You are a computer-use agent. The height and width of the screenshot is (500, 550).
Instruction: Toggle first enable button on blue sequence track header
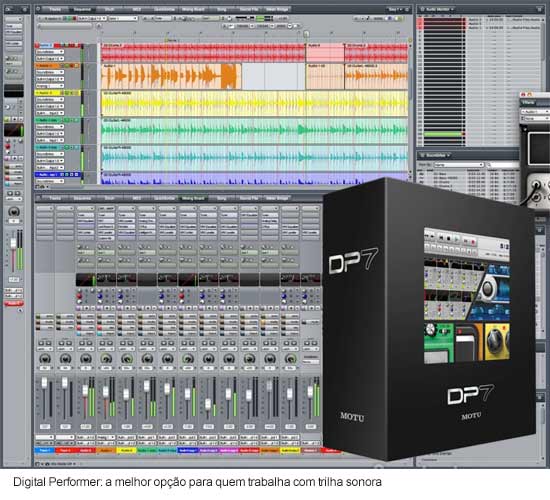(62, 174)
